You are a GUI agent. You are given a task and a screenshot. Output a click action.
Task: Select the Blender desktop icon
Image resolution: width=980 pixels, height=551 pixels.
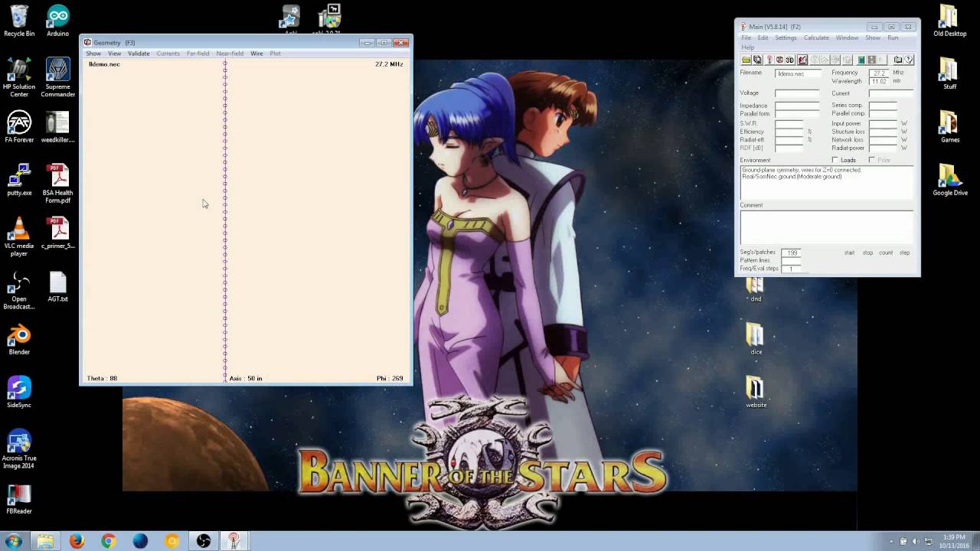click(x=19, y=339)
